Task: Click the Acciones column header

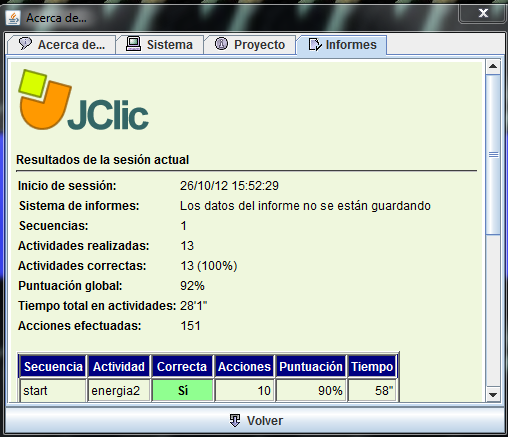Action: [244, 367]
